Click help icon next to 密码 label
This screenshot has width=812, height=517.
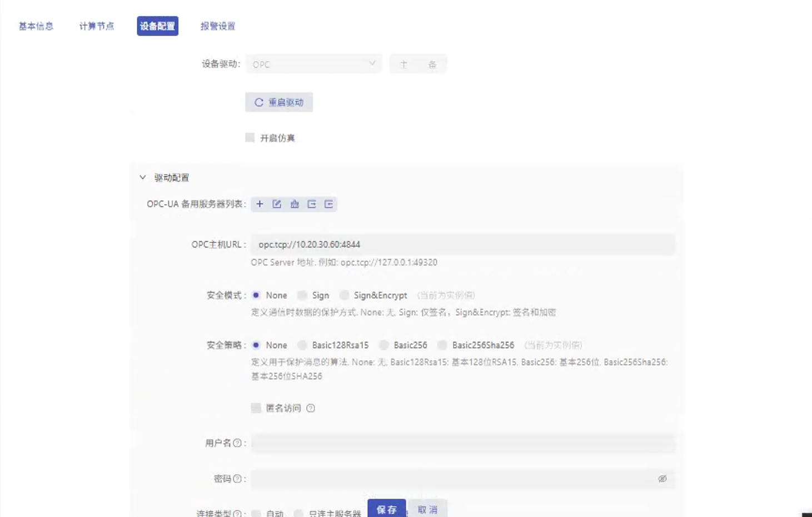coord(237,479)
